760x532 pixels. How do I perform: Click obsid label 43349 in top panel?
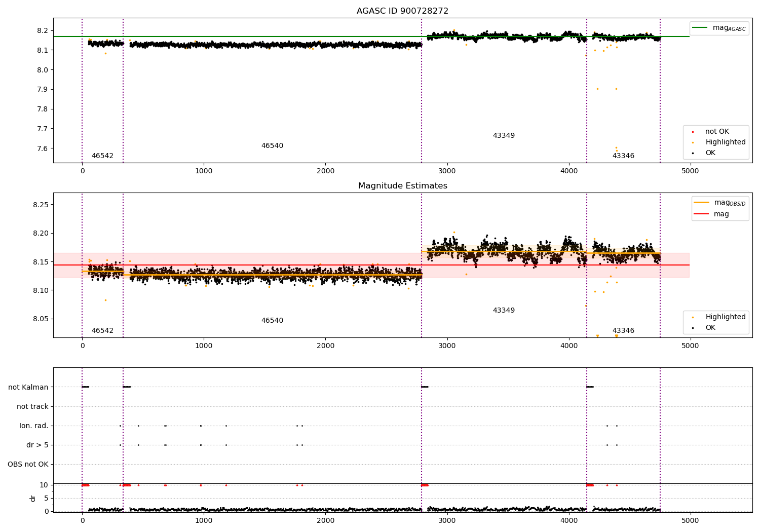(504, 136)
